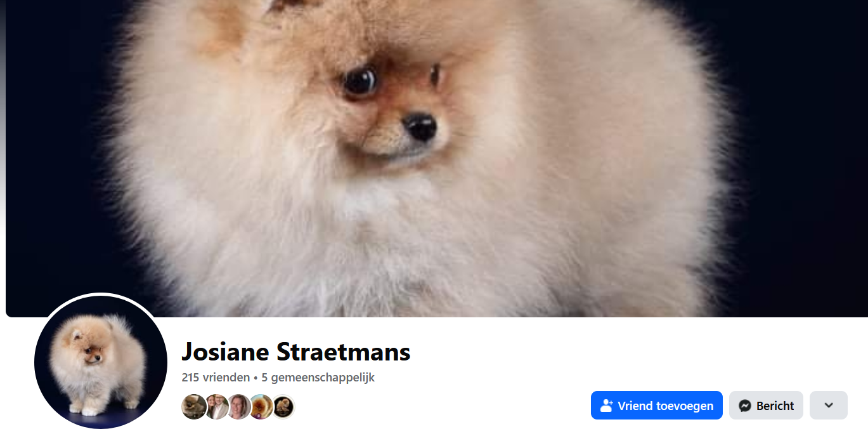The width and height of the screenshot is (868, 436).
Task: Click the dog's large dark eye in cover
Action: pos(359,82)
